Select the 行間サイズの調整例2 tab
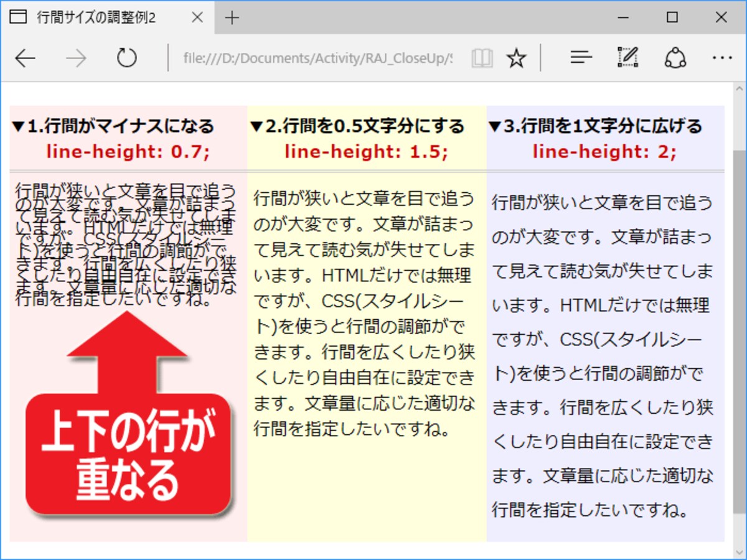Viewport: 747px width, 560px height. tap(107, 17)
